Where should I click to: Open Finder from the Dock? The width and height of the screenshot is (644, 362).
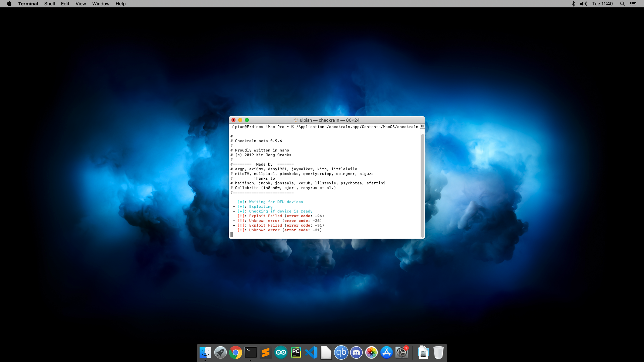pos(205,352)
